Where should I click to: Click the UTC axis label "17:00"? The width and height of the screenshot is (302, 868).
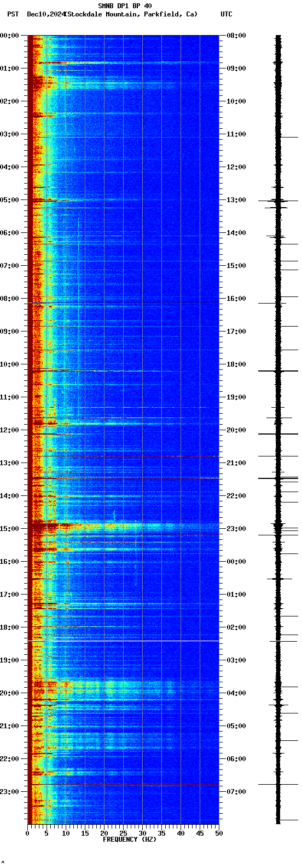236,332
